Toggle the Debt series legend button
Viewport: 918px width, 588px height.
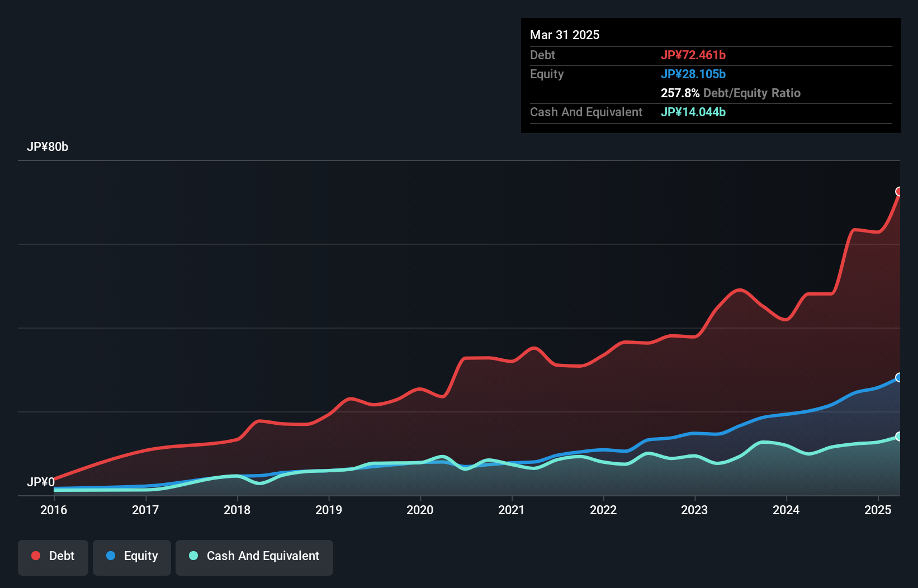(53, 557)
